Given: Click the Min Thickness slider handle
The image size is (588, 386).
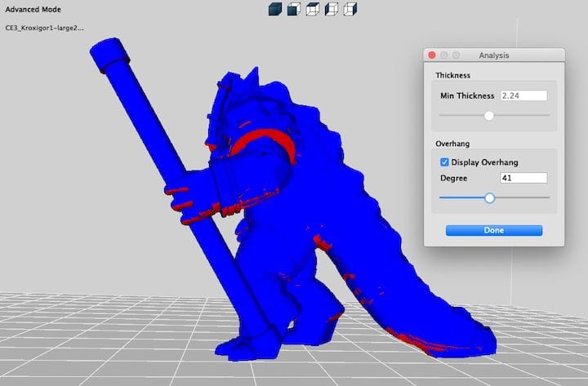Looking at the screenshot, I should [489, 116].
